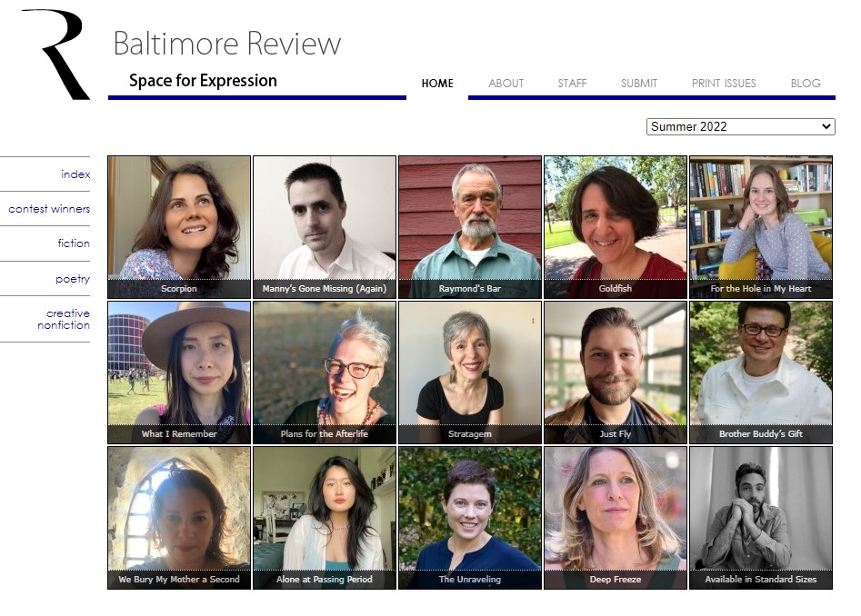861x616 pixels.
Task: Open the contest winners sidebar link
Action: tap(49, 209)
